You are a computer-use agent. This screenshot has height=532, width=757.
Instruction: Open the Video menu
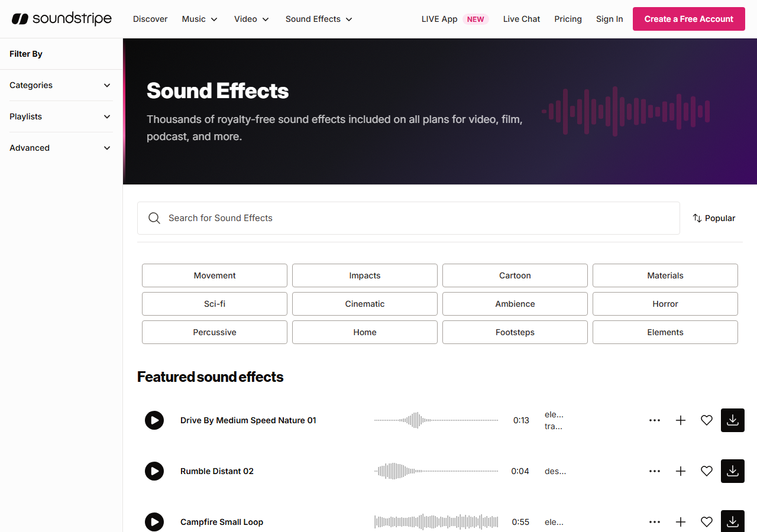[x=252, y=19]
